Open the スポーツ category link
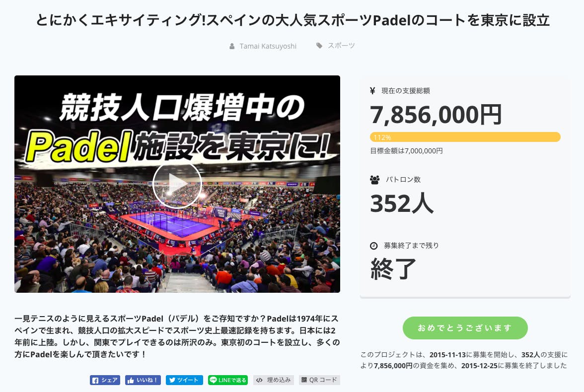 pos(341,46)
